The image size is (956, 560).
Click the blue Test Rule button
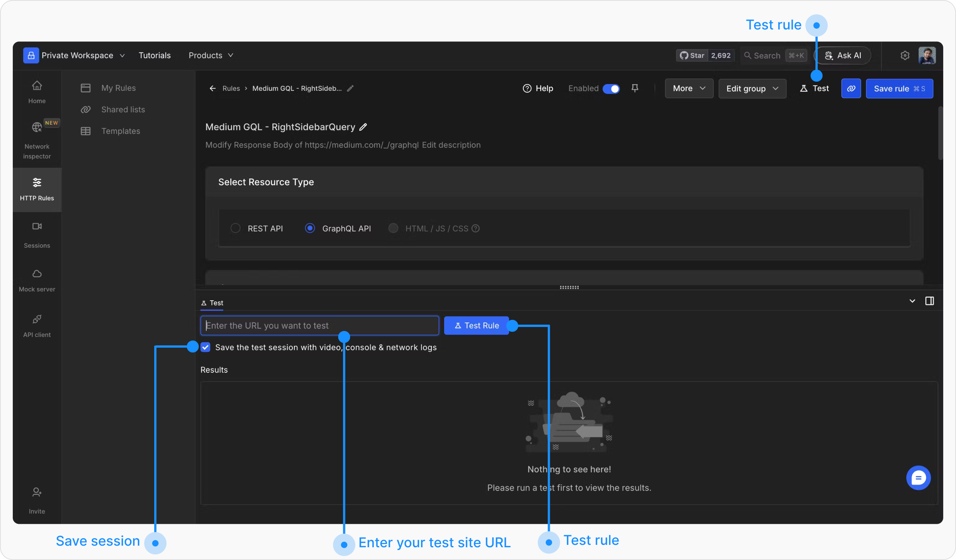(476, 325)
